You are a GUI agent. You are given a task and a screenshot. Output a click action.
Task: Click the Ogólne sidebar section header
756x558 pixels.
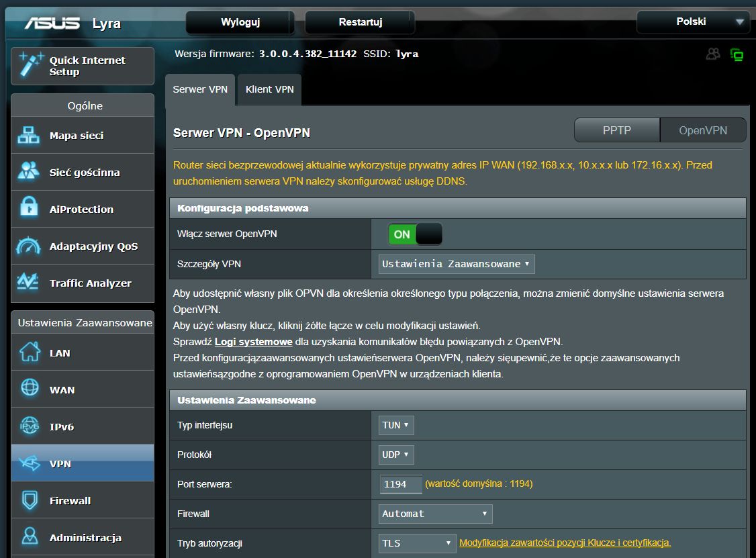83,105
